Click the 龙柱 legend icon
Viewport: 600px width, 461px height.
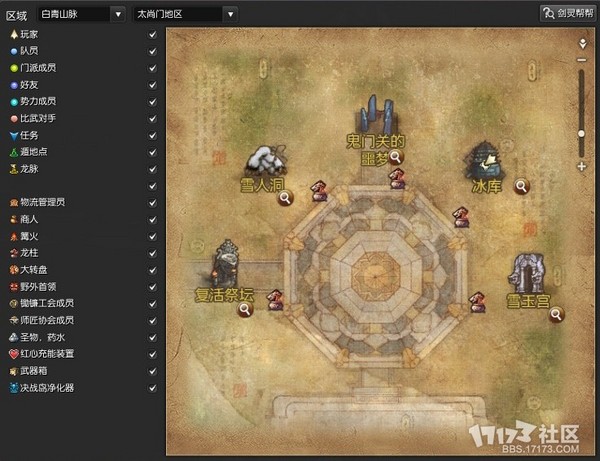point(14,253)
